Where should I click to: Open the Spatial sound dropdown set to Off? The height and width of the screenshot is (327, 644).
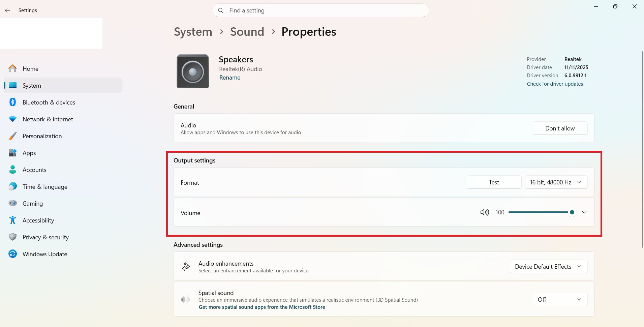559,299
